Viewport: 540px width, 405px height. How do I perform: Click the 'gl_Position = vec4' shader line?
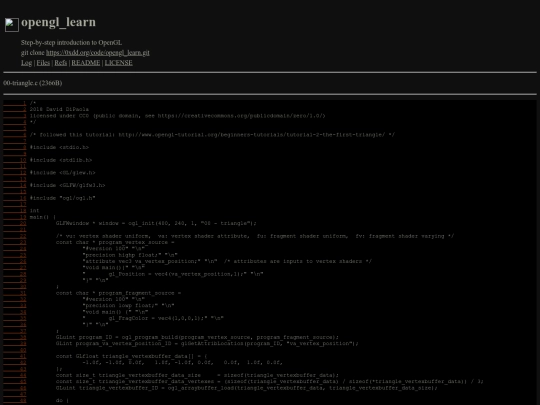click(173, 274)
